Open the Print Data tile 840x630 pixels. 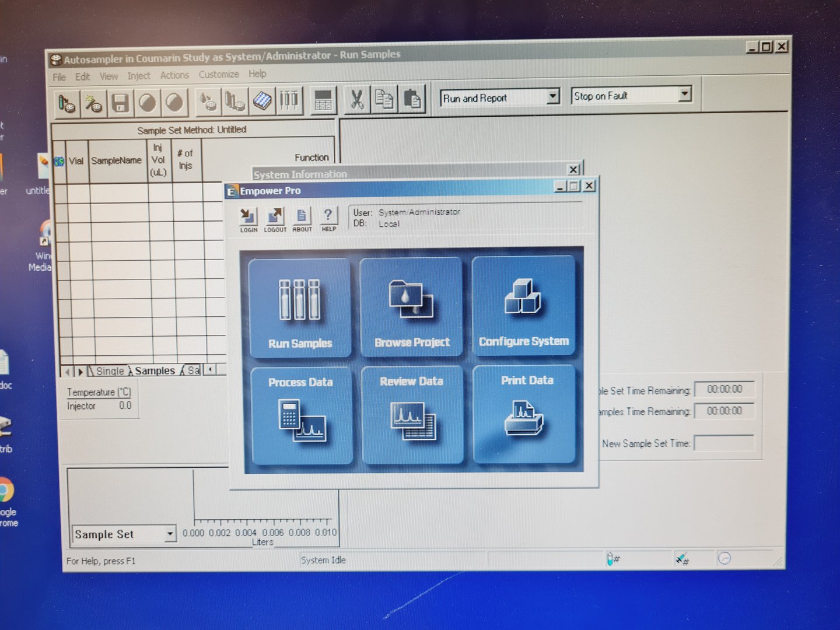(525, 412)
